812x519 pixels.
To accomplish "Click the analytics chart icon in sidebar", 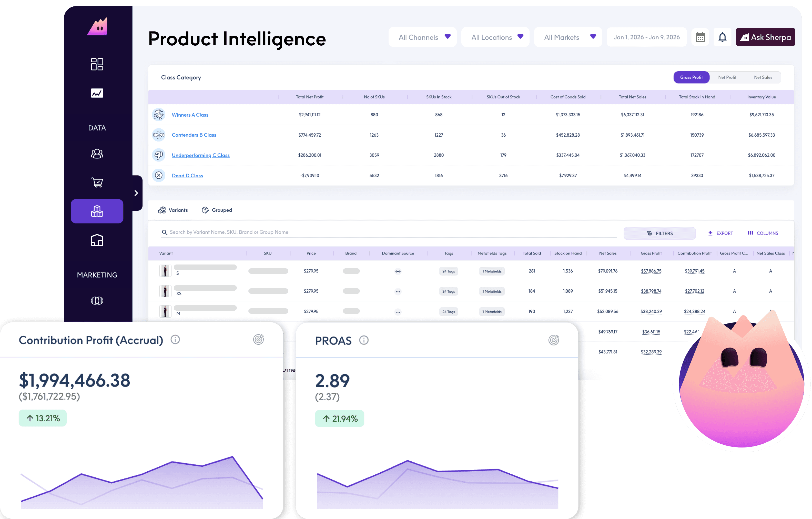I will (97, 93).
